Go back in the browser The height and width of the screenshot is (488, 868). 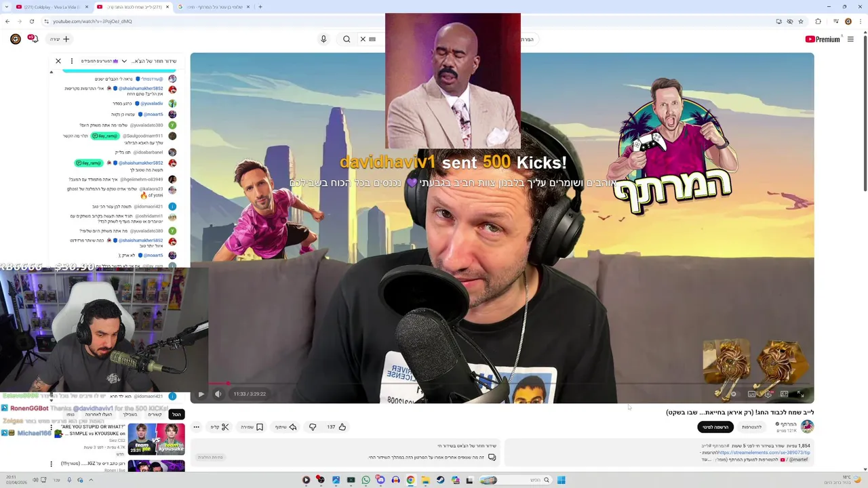[x=7, y=22]
